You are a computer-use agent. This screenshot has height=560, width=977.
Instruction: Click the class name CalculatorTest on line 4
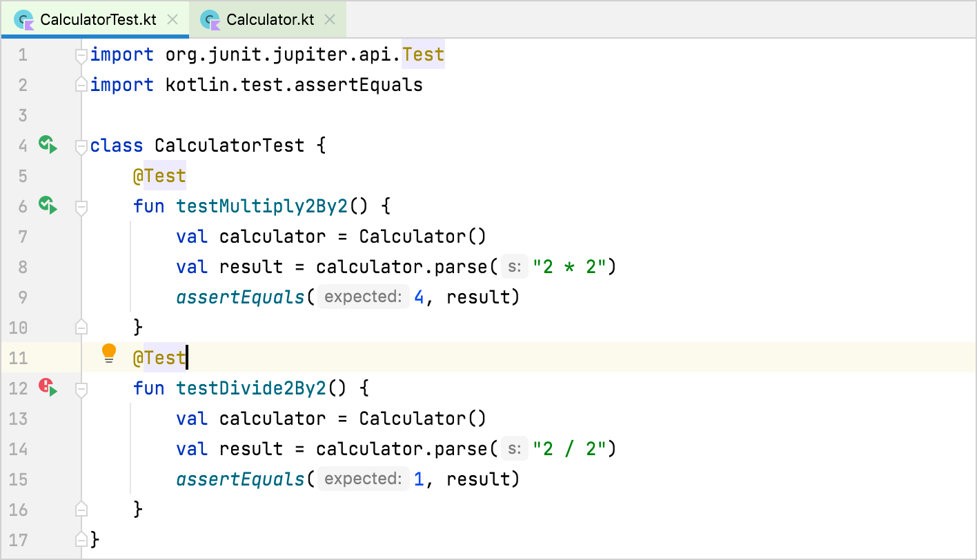[229, 146]
